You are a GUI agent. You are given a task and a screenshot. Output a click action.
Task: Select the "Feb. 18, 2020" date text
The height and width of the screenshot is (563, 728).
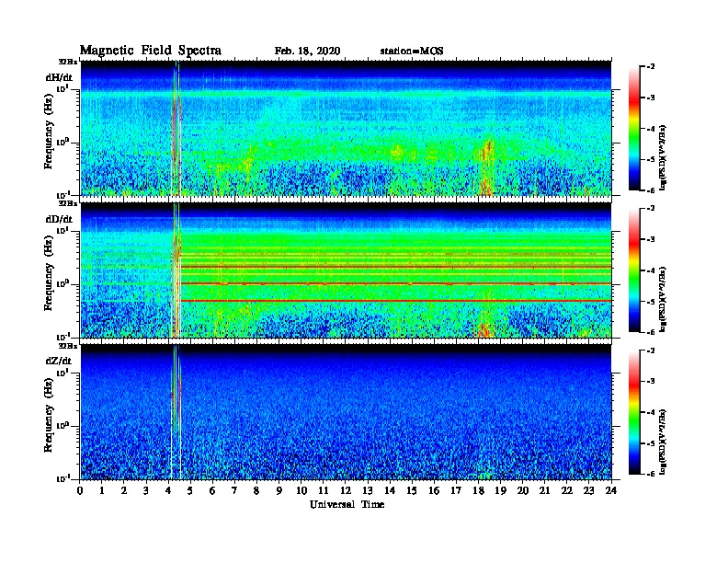coord(307,52)
